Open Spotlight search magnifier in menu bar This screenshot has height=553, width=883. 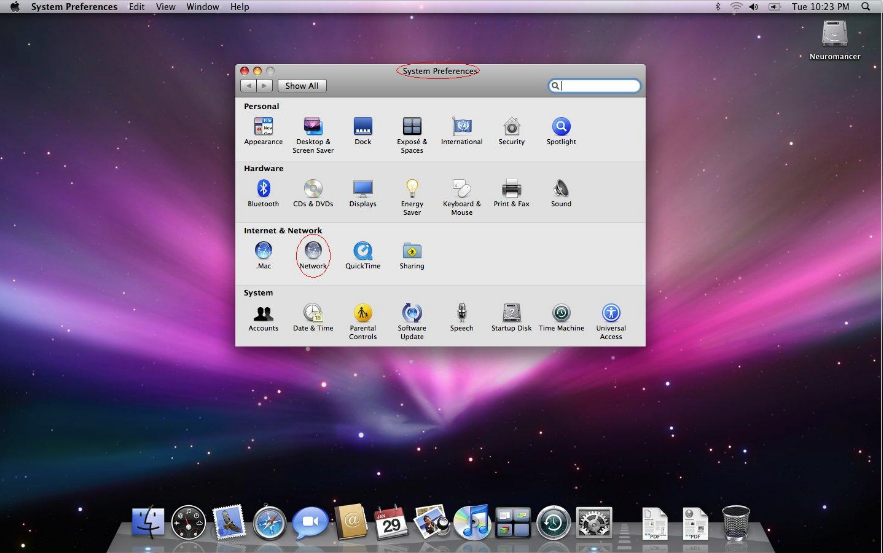pyautogui.click(x=866, y=7)
